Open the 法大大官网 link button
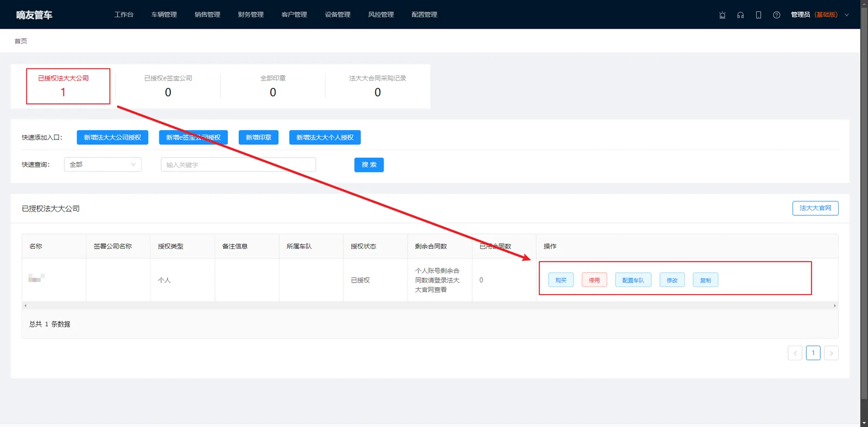The image size is (868, 427). (x=815, y=208)
